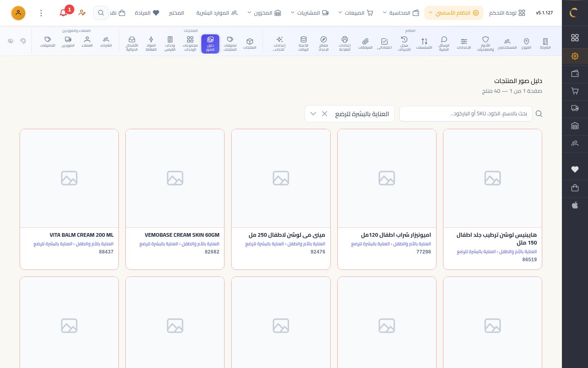Open the الموارد البشرية HR menu
The image size is (588, 368).
217,13
